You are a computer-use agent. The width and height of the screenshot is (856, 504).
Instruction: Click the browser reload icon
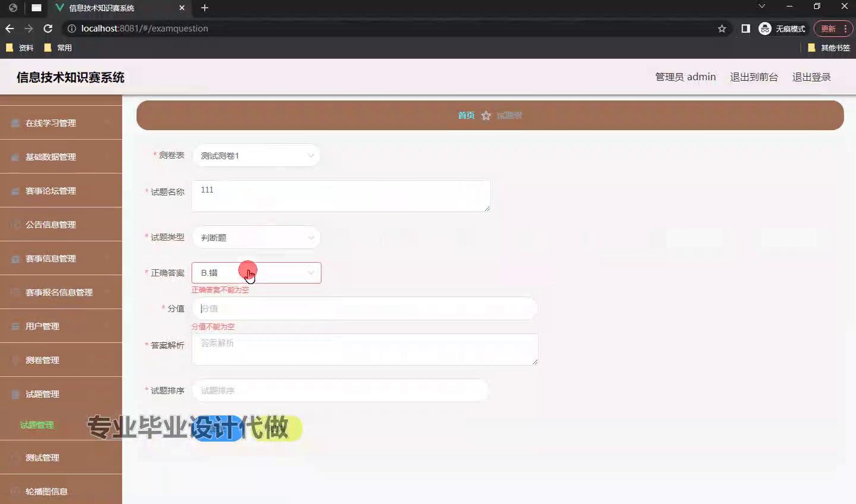[48, 29]
